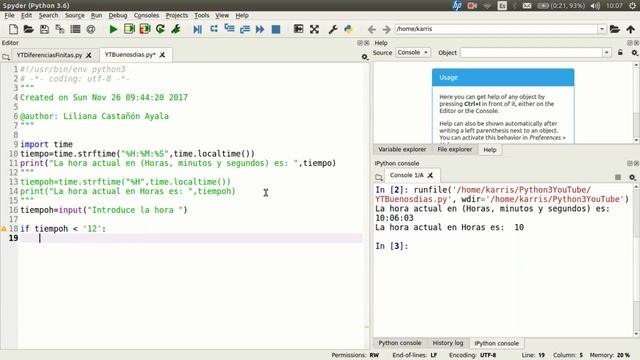
Task: Click the working directory path field
Action: pos(496,29)
